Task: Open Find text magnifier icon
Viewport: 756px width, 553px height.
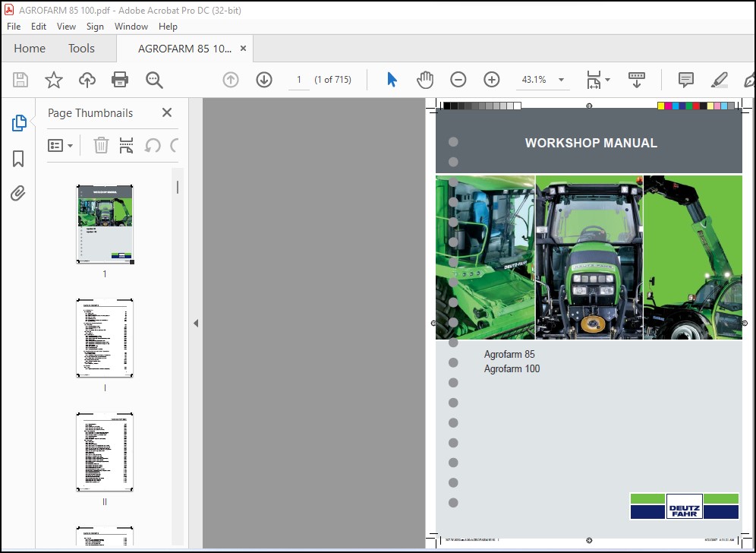Action: click(x=154, y=80)
